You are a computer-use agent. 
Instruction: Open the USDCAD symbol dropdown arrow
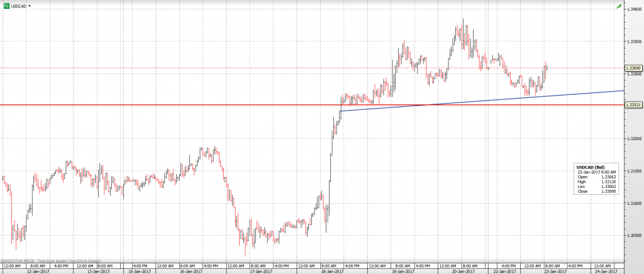30,5
